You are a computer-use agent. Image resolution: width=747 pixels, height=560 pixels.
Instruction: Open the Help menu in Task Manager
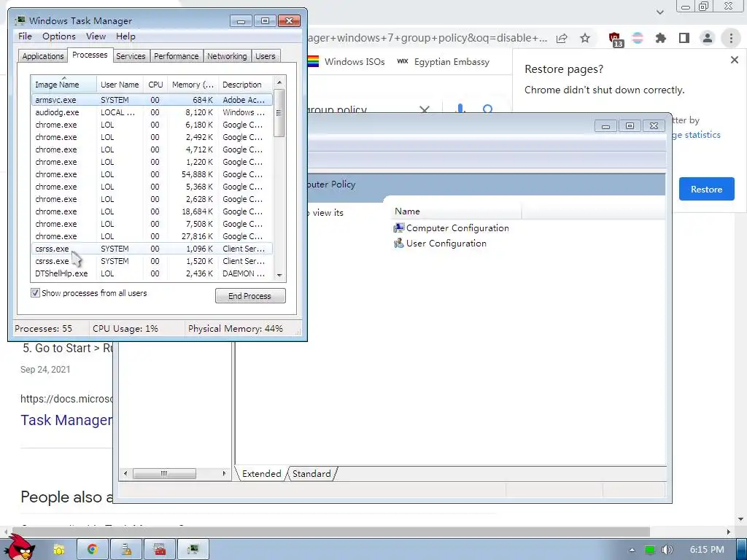click(125, 36)
